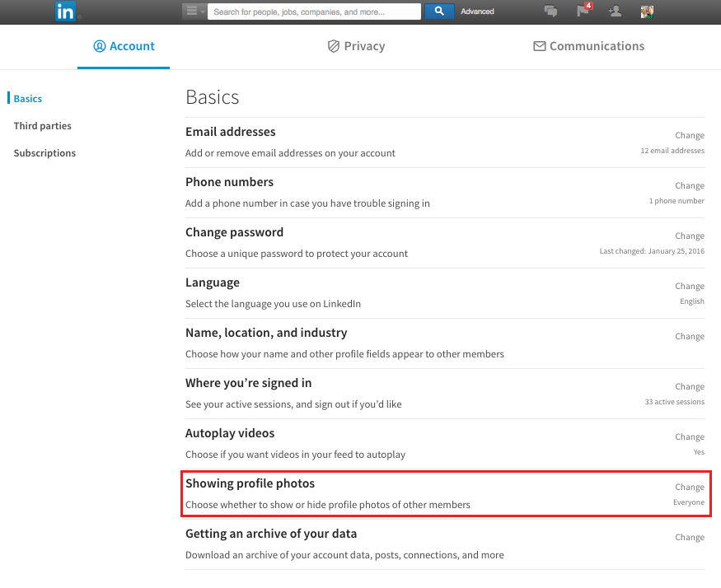This screenshot has width=721, height=588.
Task: Select Basics in the sidebar
Action: [x=27, y=99]
